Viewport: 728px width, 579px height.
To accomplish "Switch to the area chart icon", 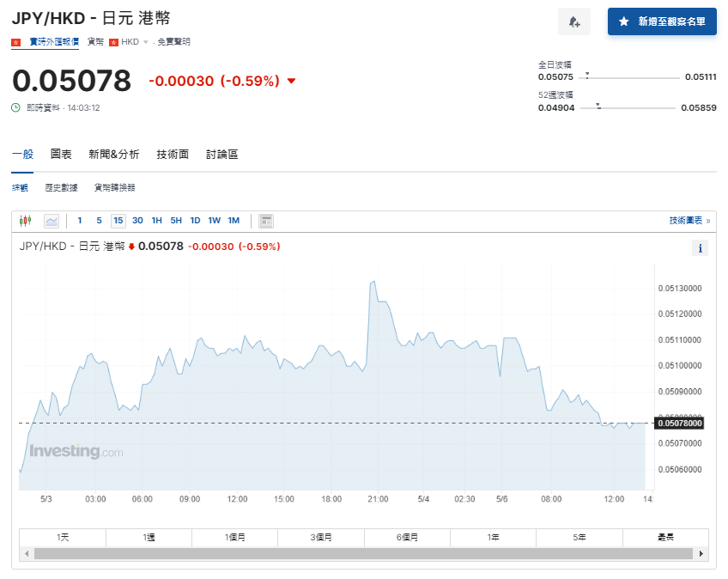I will [52, 221].
